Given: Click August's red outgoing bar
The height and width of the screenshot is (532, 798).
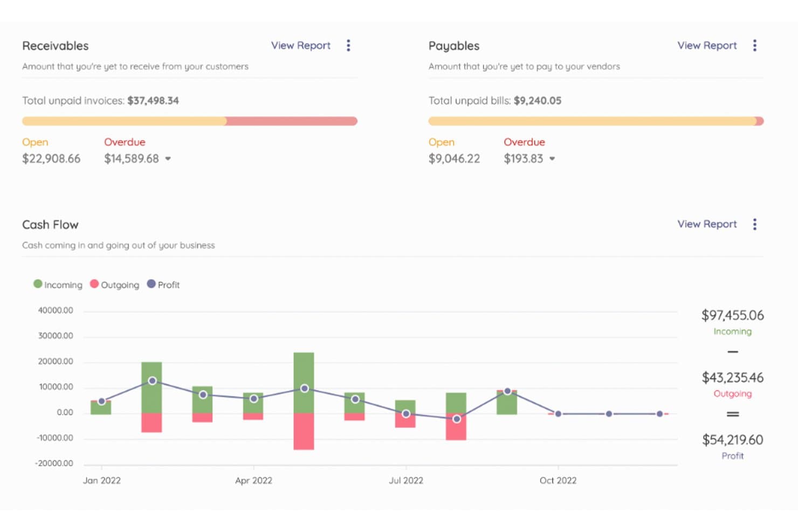Looking at the screenshot, I should click(456, 426).
